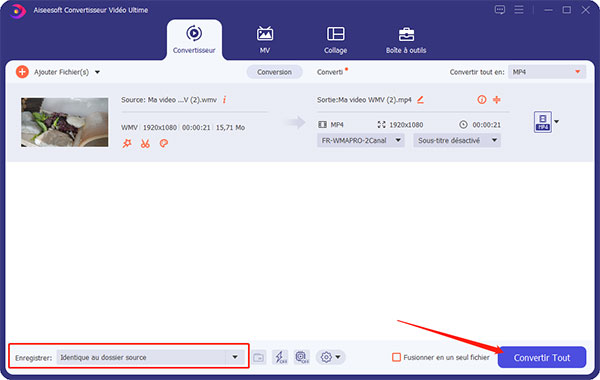
Task: Expand the Ajouter Fichier(s) dropdown arrow
Action: [98, 72]
